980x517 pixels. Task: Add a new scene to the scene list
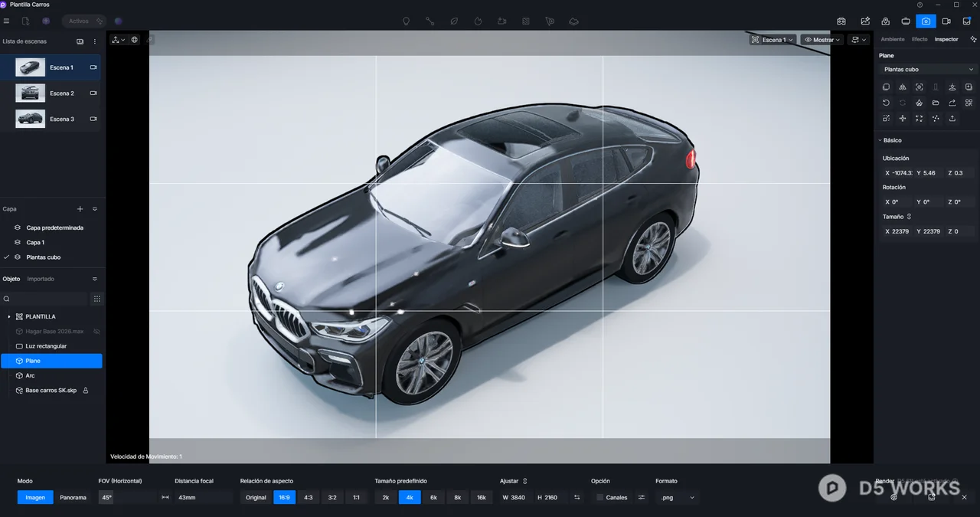click(x=80, y=41)
